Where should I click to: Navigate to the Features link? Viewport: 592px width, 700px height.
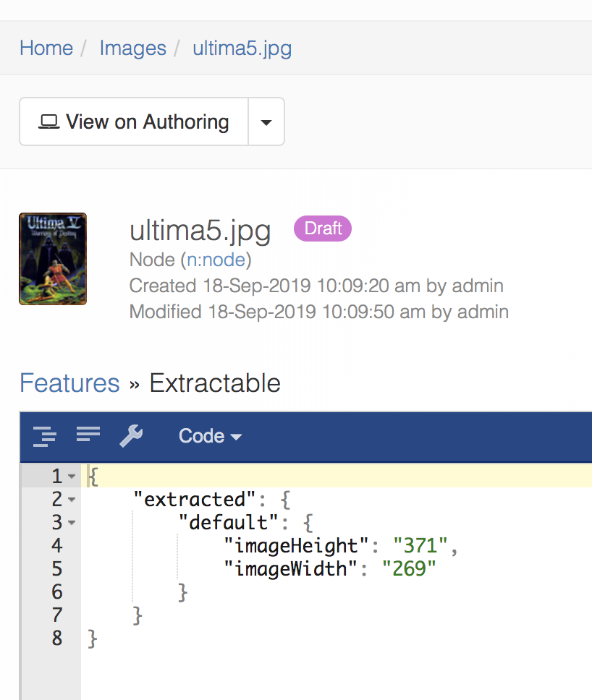coord(69,383)
